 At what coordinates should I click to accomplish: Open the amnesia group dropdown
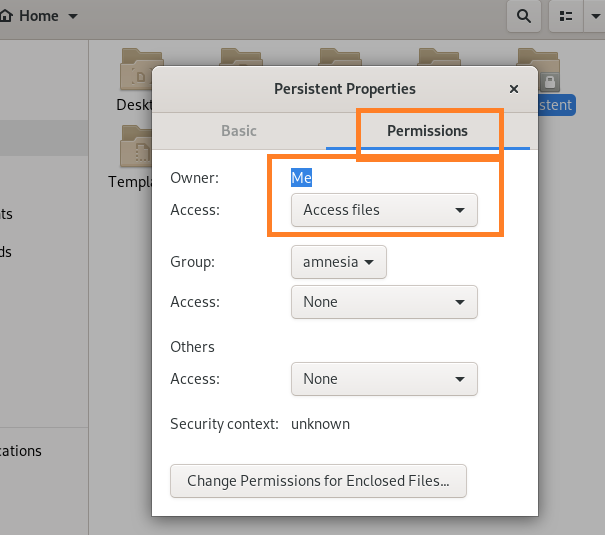click(338, 262)
